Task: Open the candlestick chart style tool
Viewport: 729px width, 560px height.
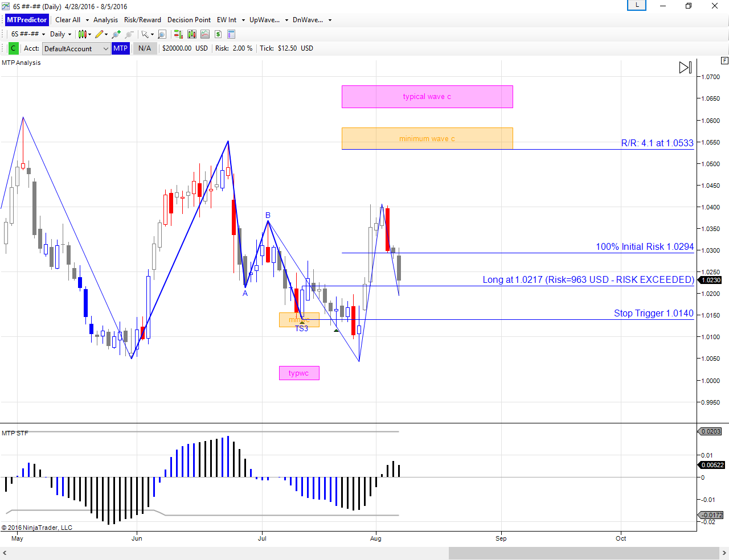Action: click(x=82, y=34)
